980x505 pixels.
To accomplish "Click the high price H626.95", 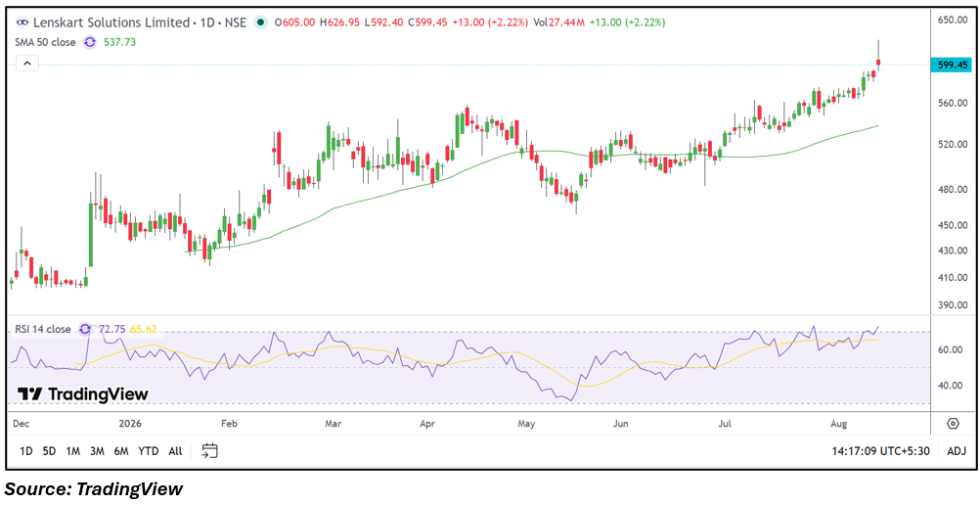I will tap(340, 22).
